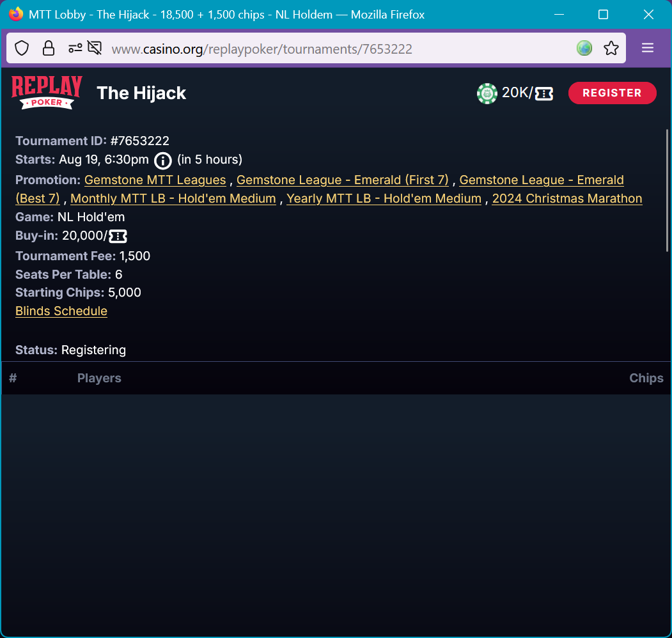Open the Firefox hamburger menu

tap(648, 48)
